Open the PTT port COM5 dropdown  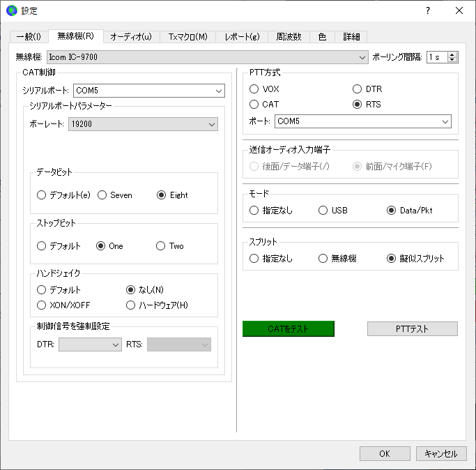tap(363, 121)
